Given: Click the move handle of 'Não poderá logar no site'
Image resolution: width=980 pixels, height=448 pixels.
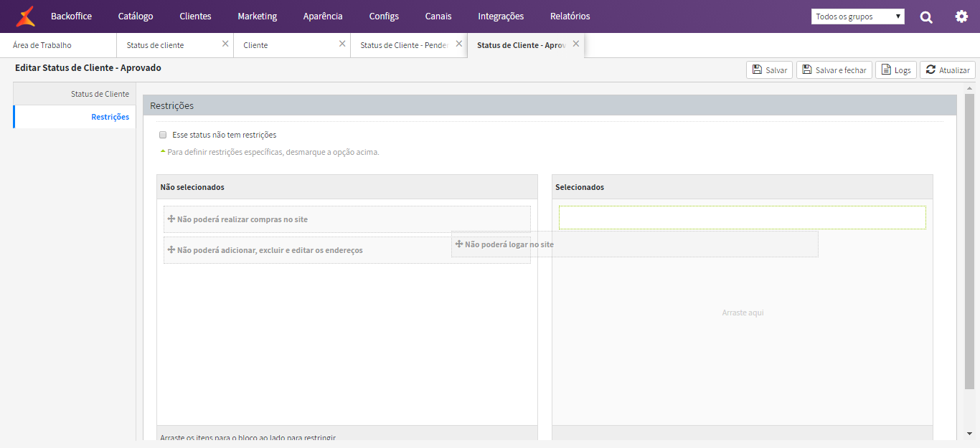Looking at the screenshot, I should click(x=459, y=244).
